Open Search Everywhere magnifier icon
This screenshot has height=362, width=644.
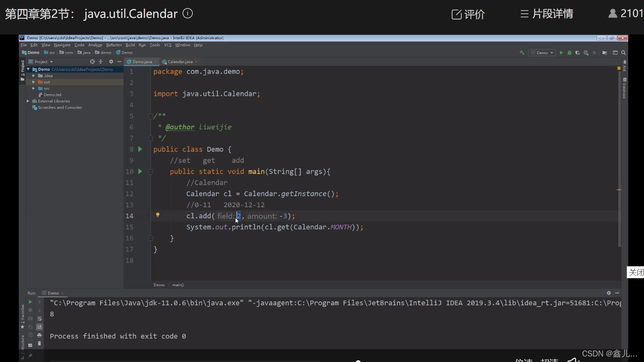[624, 53]
